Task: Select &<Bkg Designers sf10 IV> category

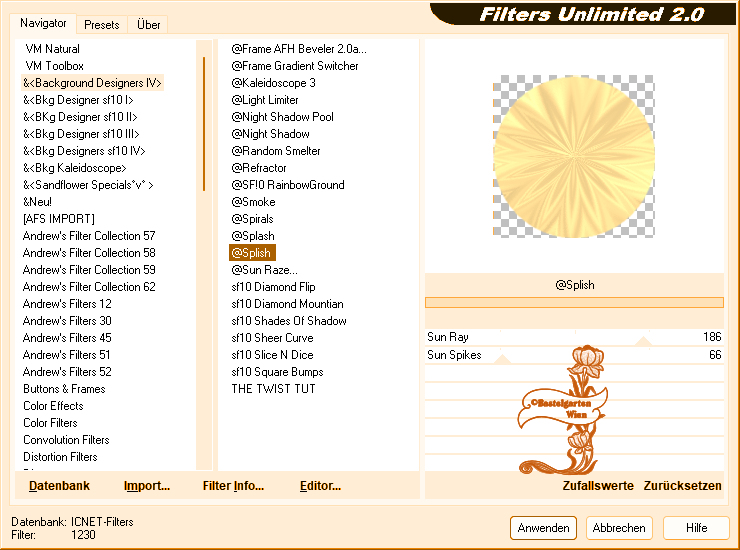Action: point(84,151)
